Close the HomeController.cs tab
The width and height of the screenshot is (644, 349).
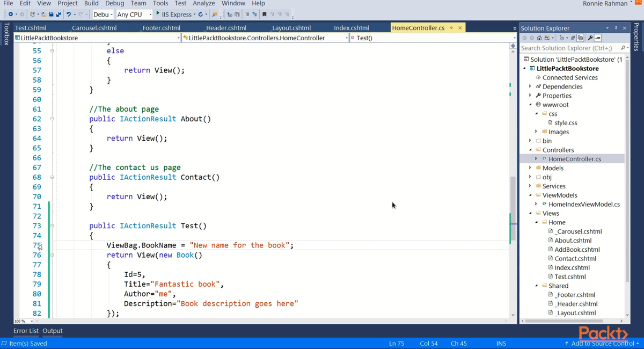tap(460, 28)
